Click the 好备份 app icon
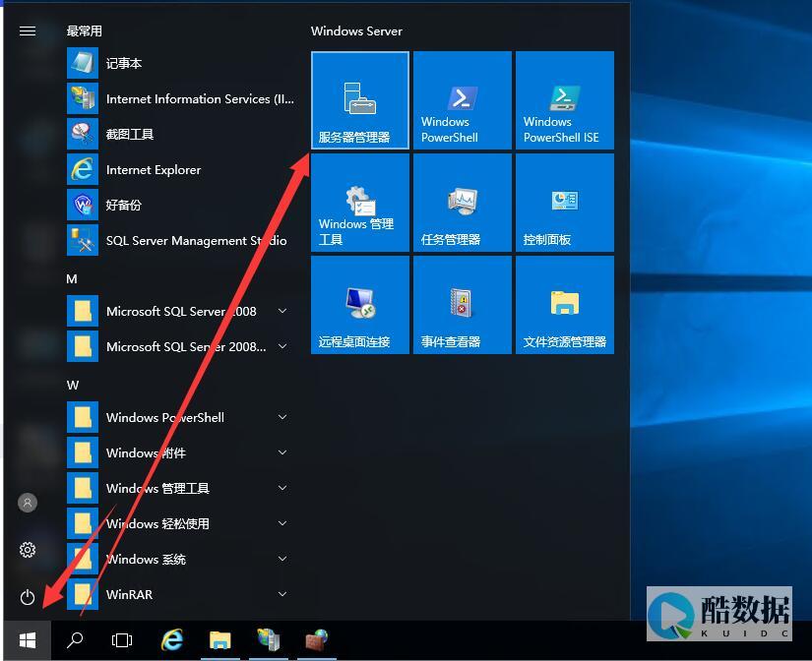 click(x=83, y=205)
